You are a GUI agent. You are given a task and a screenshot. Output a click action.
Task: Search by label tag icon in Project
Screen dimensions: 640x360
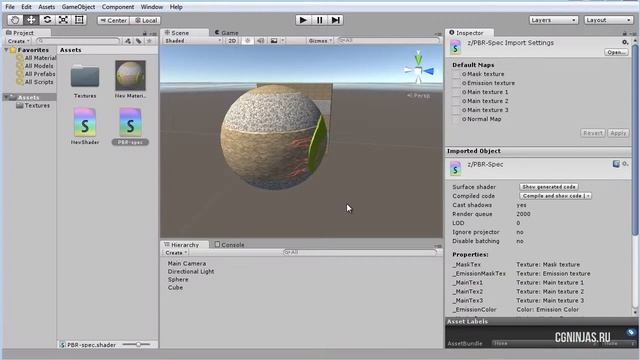click(139, 41)
